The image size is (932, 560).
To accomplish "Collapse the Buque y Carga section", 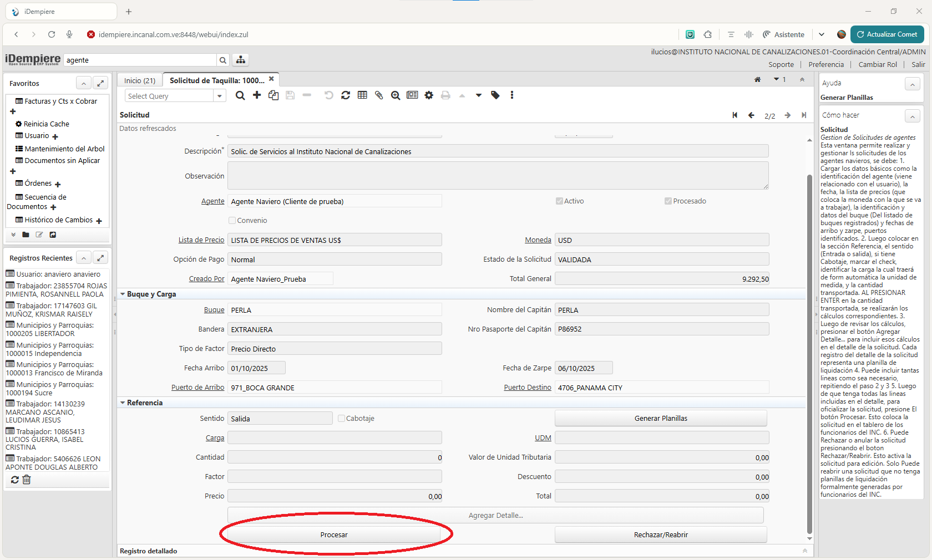I will coord(123,294).
